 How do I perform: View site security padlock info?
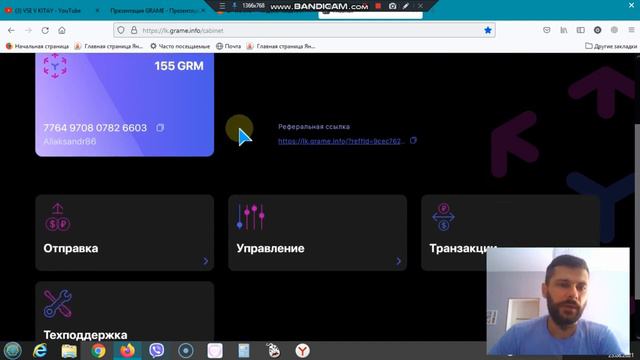(134, 30)
